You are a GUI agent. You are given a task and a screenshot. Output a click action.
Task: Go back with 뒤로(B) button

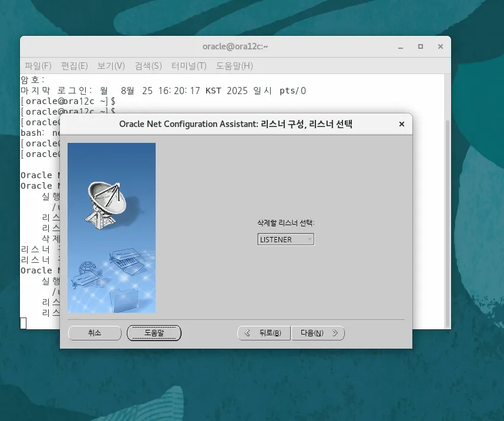click(264, 333)
